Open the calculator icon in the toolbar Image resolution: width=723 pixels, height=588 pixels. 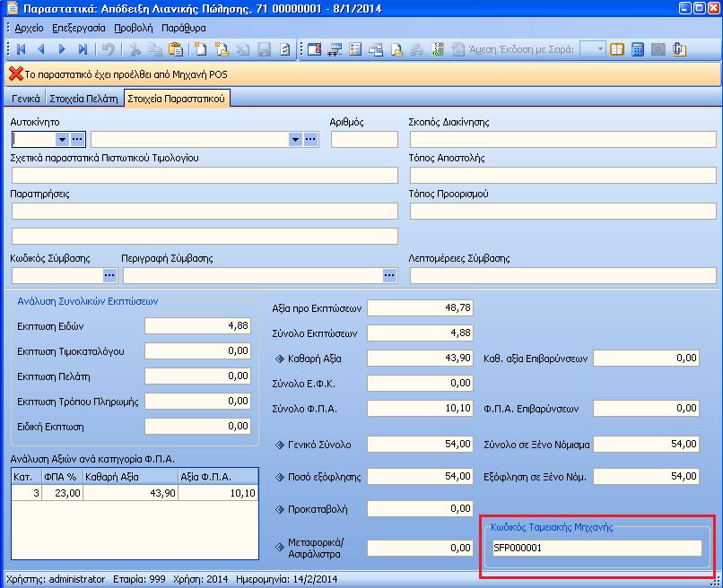(x=638, y=48)
